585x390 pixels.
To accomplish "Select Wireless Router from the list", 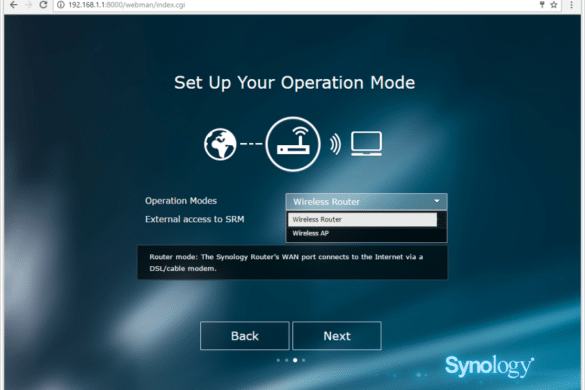I will [362, 219].
